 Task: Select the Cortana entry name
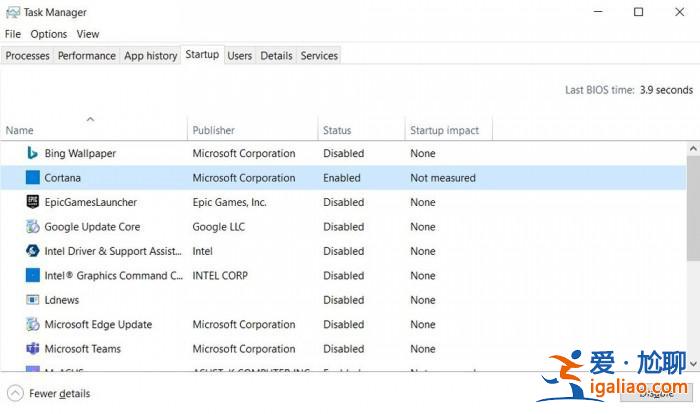62,178
